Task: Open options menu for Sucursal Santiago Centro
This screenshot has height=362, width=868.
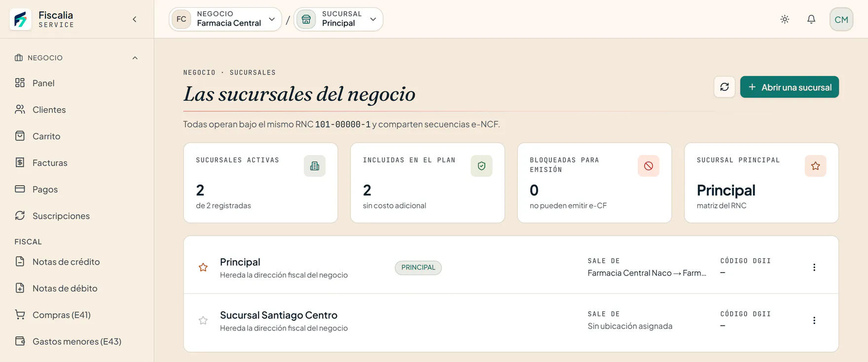Action: [814, 321]
